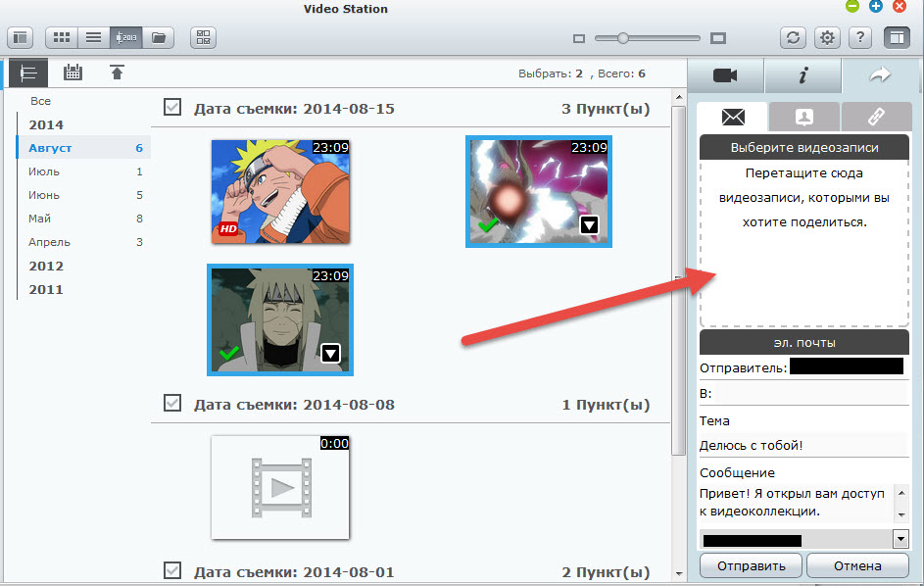Refresh the video library
The image size is (924, 586).
793,38
